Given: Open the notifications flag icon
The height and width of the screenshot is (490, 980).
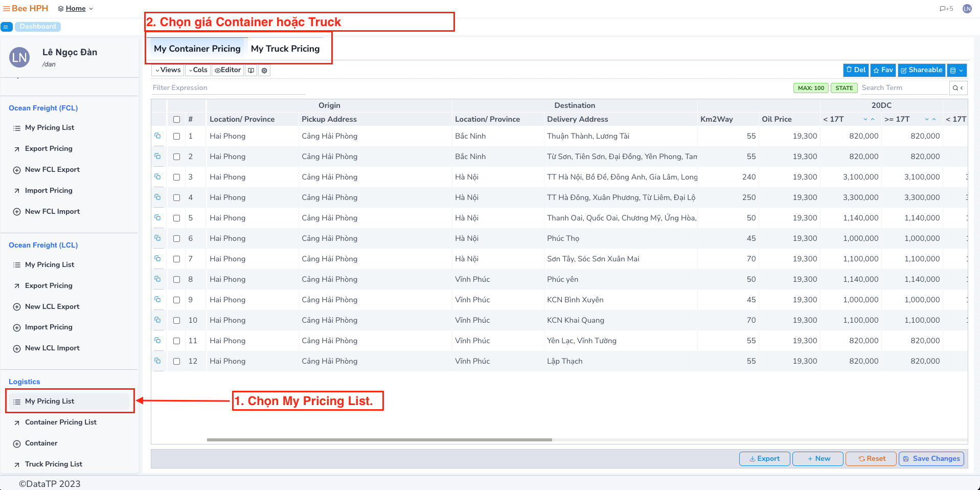Looking at the screenshot, I should tap(946, 9).
